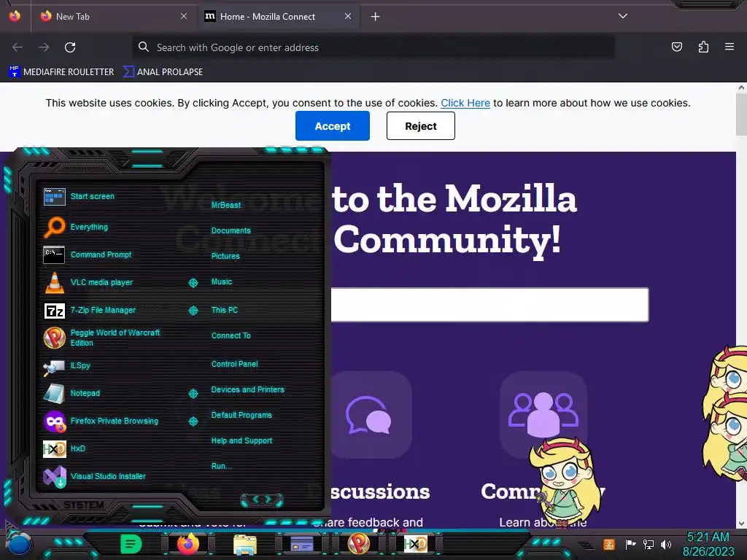Viewport: 747px width, 560px height.
Task: Open the list all tabs dropdown
Action: (623, 16)
